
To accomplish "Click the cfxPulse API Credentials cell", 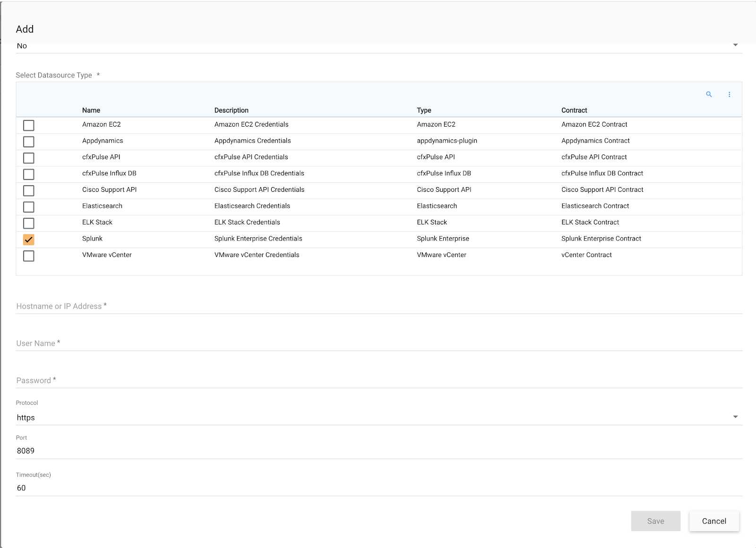I will click(x=251, y=157).
